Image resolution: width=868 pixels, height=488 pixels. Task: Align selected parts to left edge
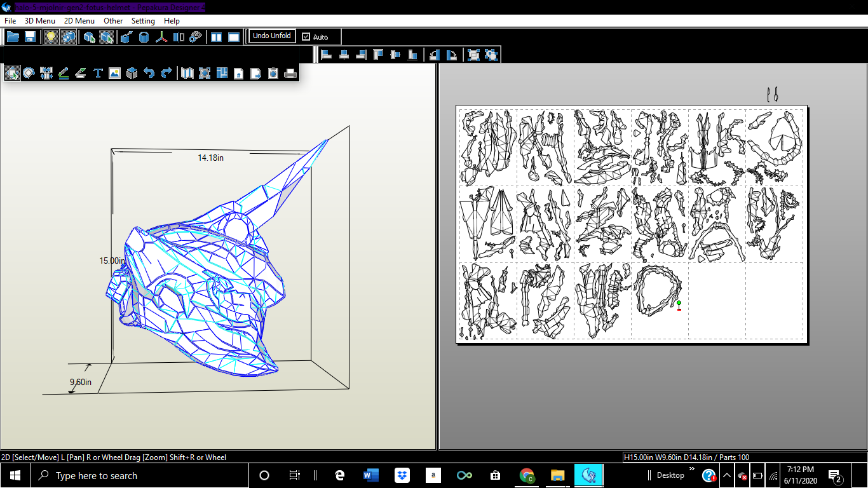327,55
